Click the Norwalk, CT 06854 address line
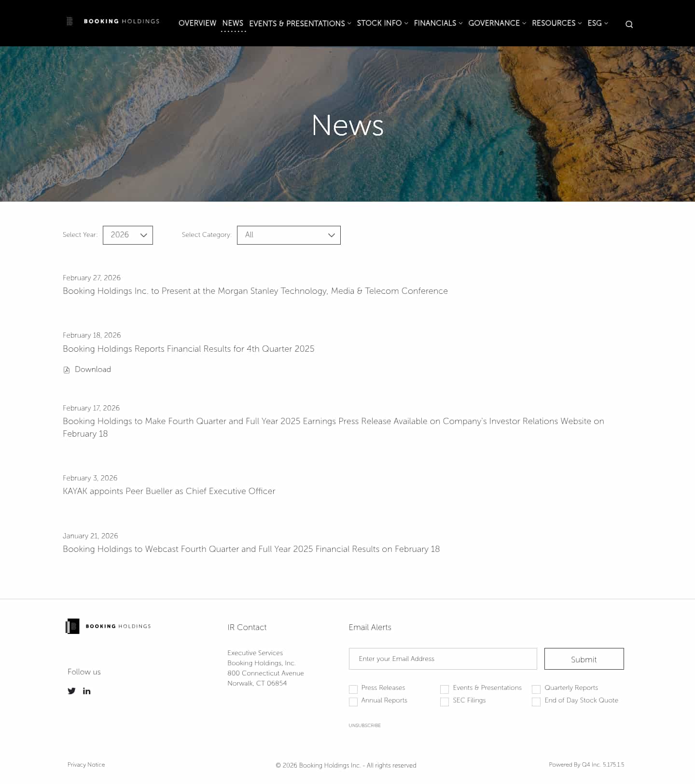Image resolution: width=695 pixels, height=784 pixels. [257, 684]
